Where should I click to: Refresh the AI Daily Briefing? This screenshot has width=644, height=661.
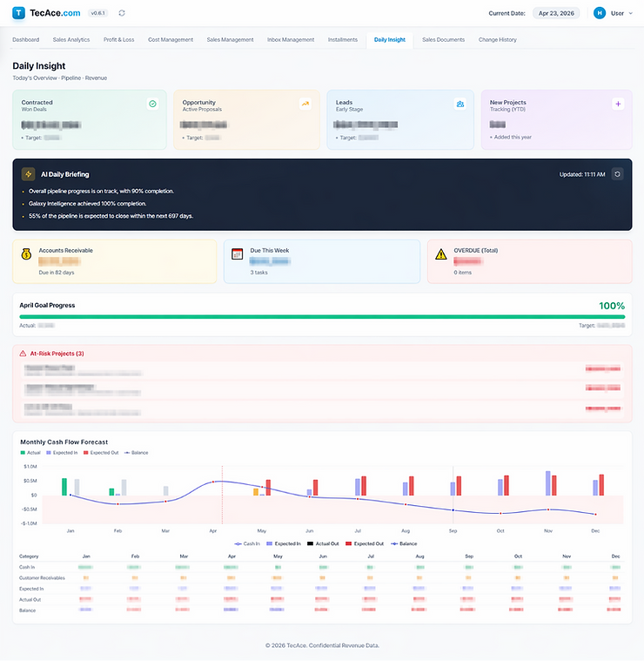618,174
